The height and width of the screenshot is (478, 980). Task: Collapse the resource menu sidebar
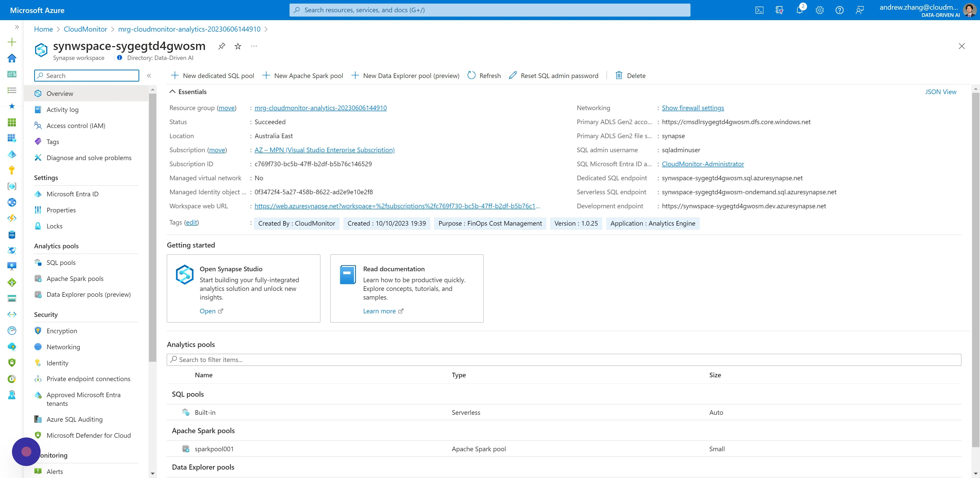pyautogui.click(x=149, y=76)
